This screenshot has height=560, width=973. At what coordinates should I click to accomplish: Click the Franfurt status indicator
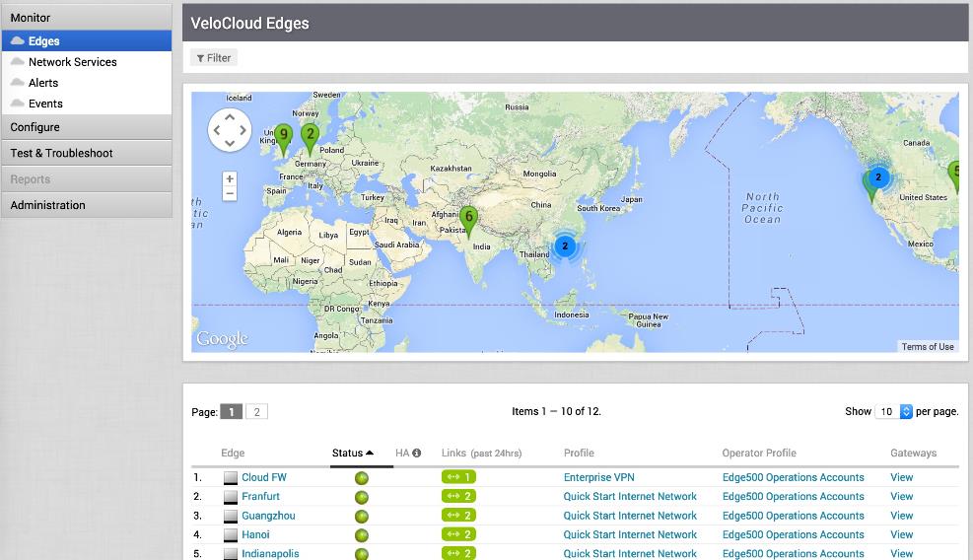[361, 497]
